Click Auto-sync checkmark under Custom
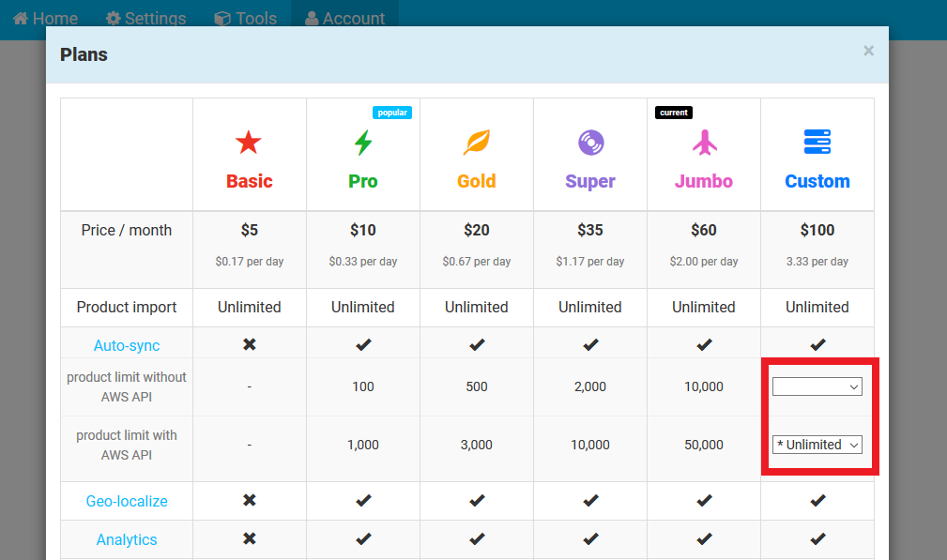The image size is (947, 560). 817,344
